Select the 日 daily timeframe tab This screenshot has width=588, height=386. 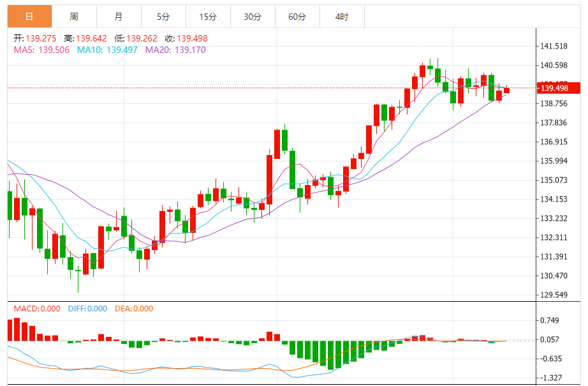coord(29,17)
